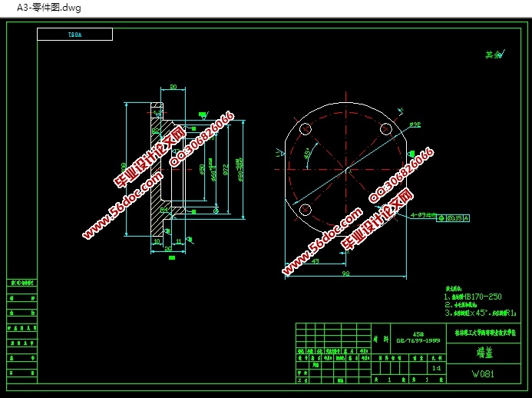
Task: Click the 其余 surface roughness symbol
Action: click(493, 55)
